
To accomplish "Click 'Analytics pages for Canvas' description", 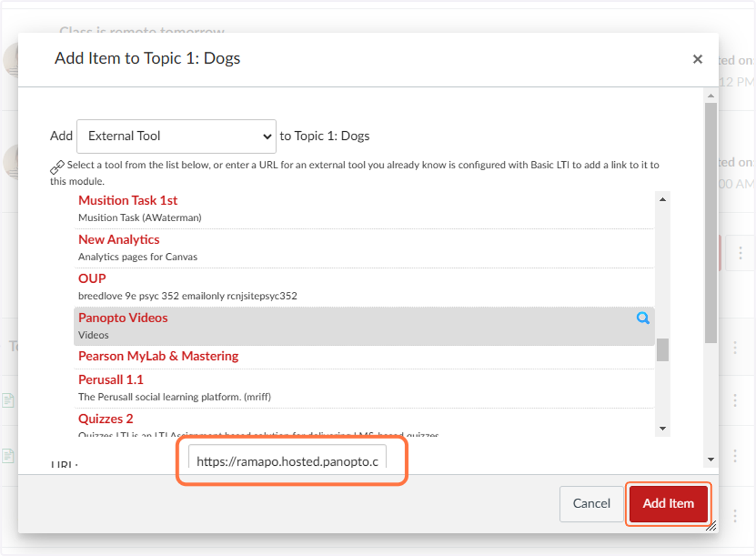I will 138,257.
